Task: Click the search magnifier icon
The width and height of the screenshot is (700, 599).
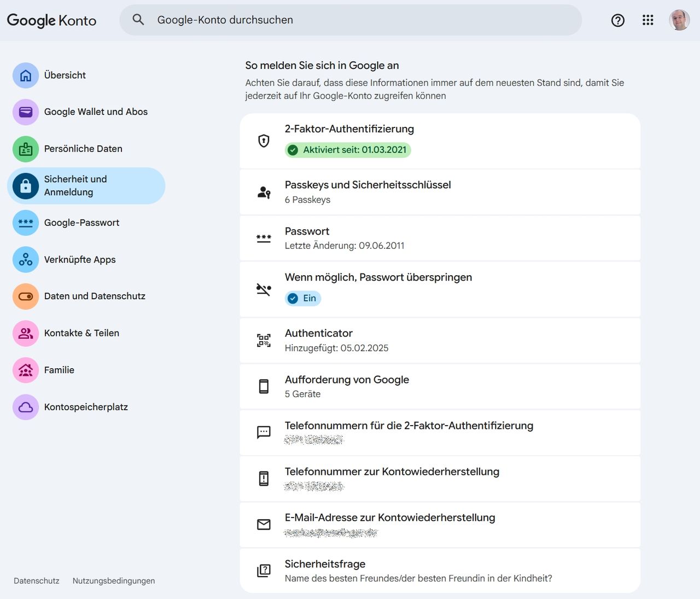Action: [x=138, y=20]
